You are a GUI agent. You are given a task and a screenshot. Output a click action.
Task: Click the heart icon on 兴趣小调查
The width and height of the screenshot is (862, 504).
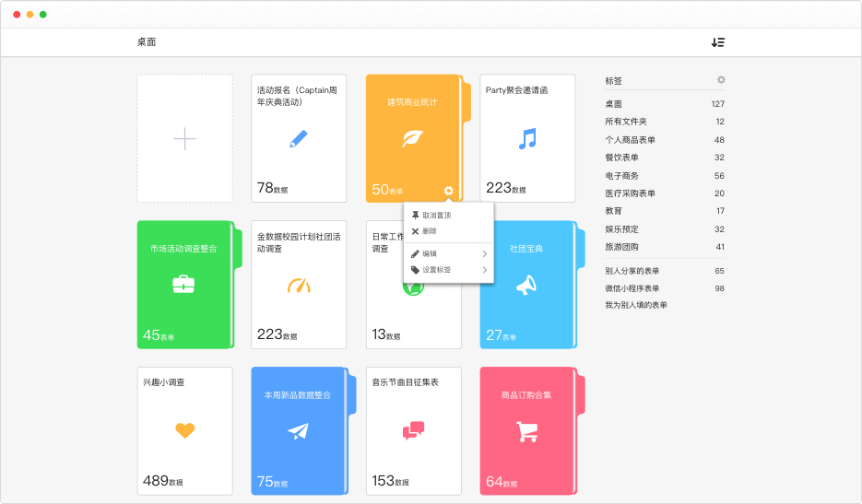184,430
